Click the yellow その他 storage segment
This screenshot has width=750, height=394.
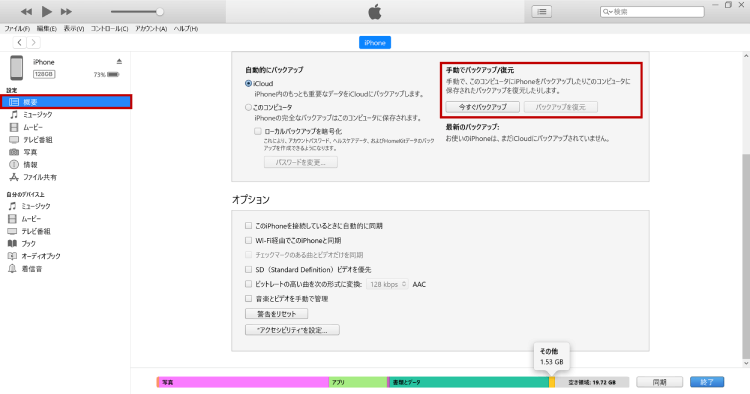tap(552, 382)
